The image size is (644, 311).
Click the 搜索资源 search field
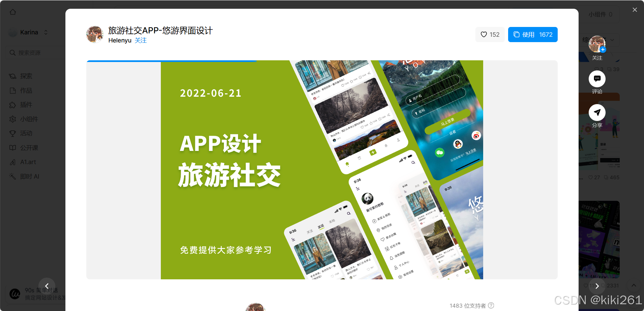pyautogui.click(x=35, y=53)
